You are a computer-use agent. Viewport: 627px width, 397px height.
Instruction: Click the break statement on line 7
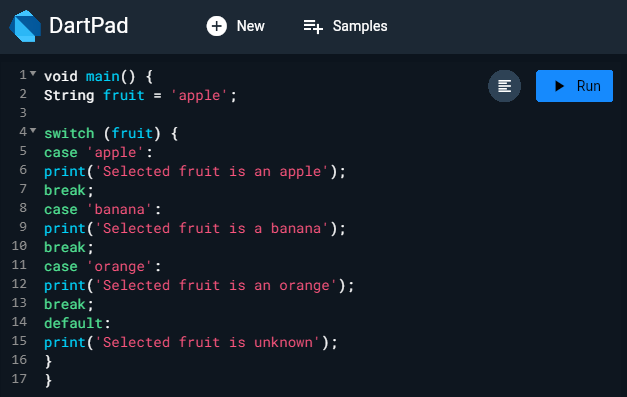[68, 190]
